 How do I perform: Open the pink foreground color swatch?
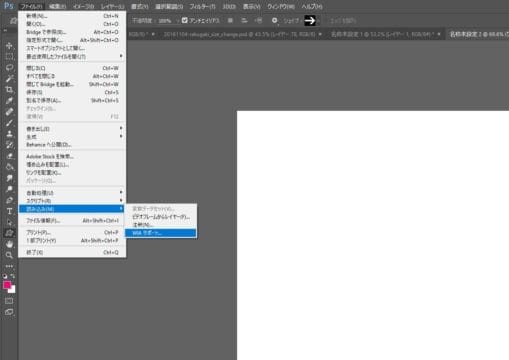[7, 285]
